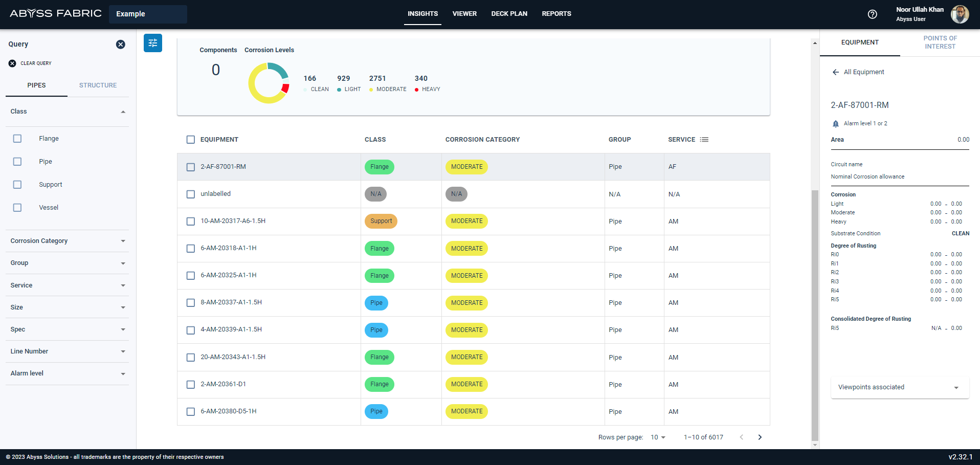
Task: Expand the Spec filter
Action: point(67,329)
